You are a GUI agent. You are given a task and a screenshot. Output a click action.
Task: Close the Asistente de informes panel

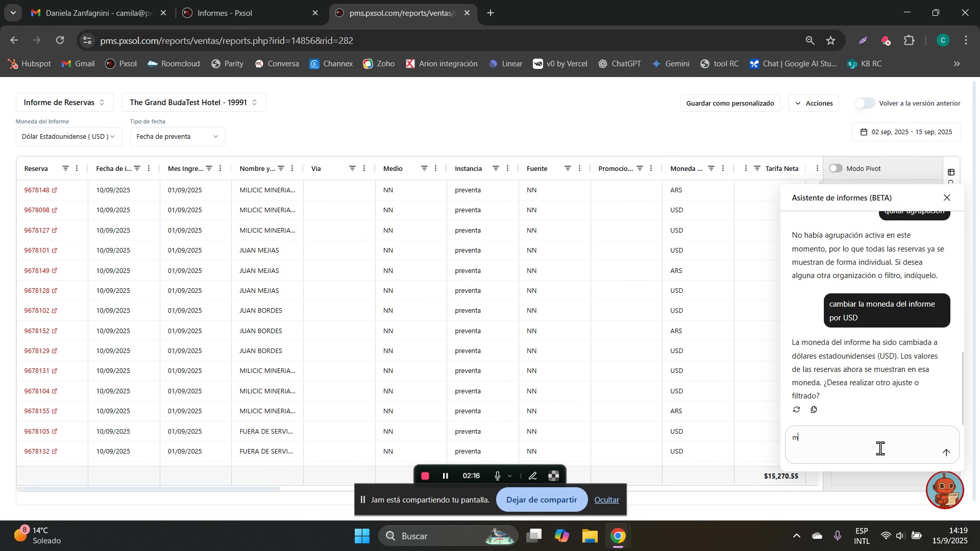pyautogui.click(x=947, y=197)
